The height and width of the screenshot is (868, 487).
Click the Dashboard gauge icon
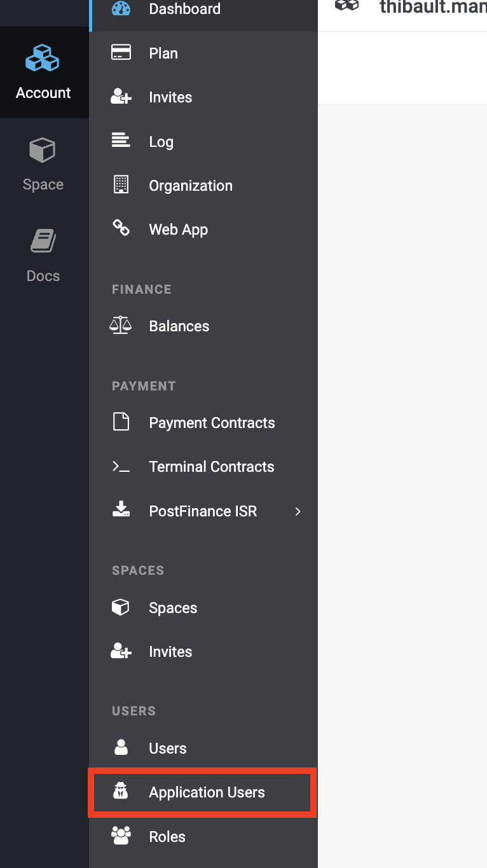pyautogui.click(x=121, y=9)
